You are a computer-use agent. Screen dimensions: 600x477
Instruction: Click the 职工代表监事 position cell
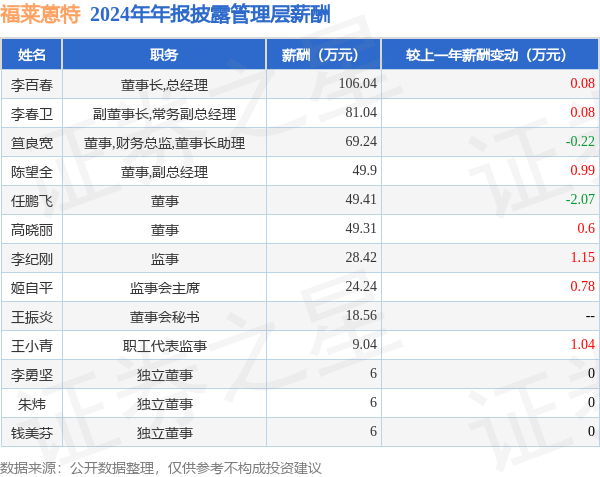point(164,346)
